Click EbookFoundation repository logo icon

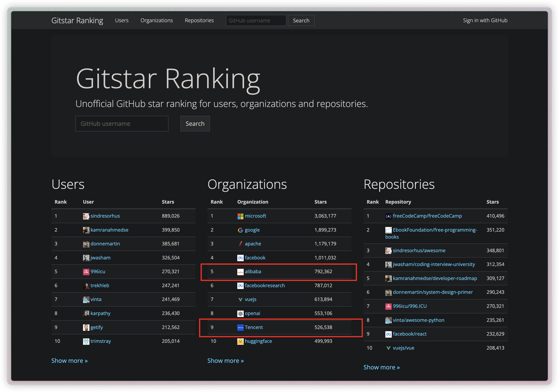point(388,230)
